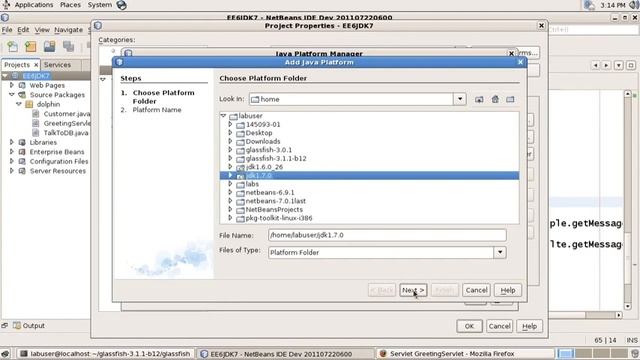The width and height of the screenshot is (640, 360).
Task: Select the netbeans-7.0.1last folder row
Action: (x=276, y=201)
